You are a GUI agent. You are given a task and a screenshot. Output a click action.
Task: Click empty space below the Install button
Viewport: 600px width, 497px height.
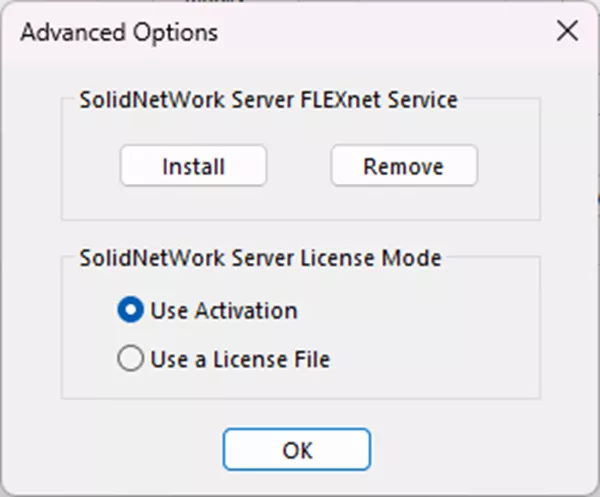pos(193,203)
